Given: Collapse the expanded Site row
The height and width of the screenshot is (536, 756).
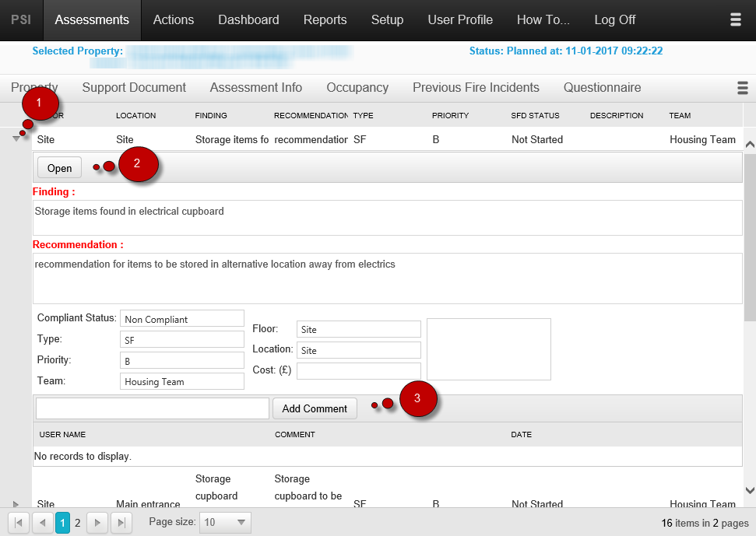Looking at the screenshot, I should 16,139.
